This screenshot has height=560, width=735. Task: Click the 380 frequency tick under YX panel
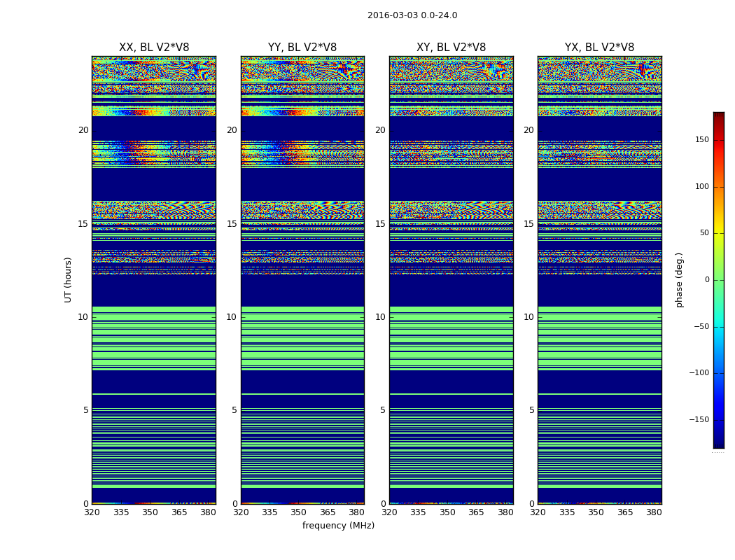pyautogui.click(x=654, y=512)
